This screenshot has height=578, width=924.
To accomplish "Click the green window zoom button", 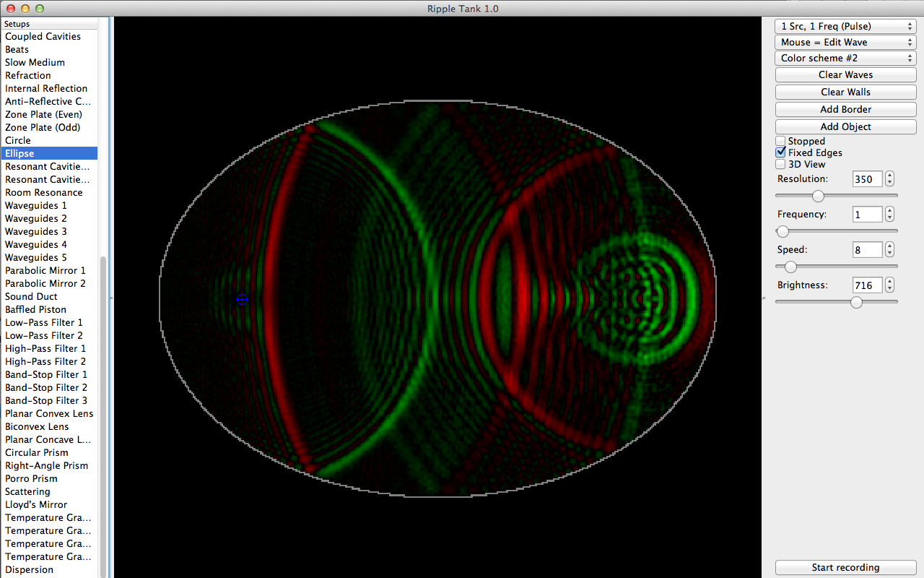I will click(40, 9).
